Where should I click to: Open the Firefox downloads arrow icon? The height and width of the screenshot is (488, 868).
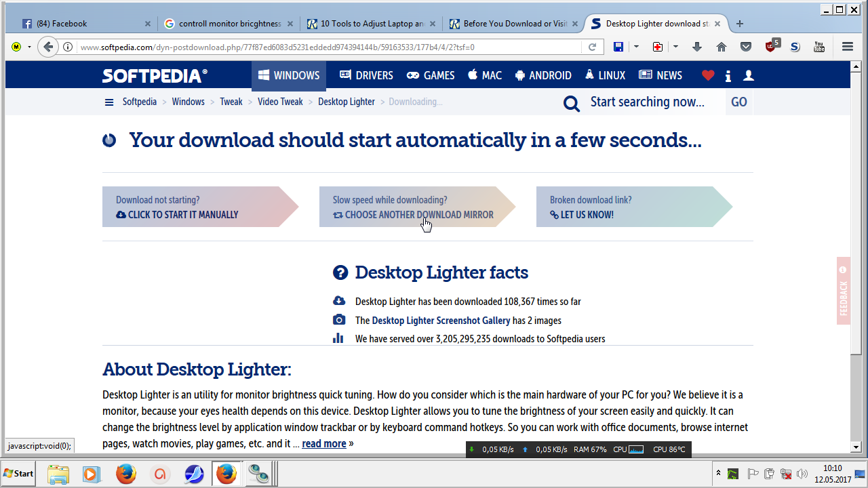pyautogui.click(x=697, y=47)
